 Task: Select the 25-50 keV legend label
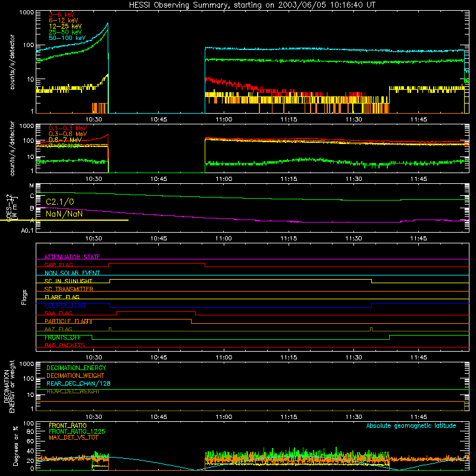click(x=65, y=32)
